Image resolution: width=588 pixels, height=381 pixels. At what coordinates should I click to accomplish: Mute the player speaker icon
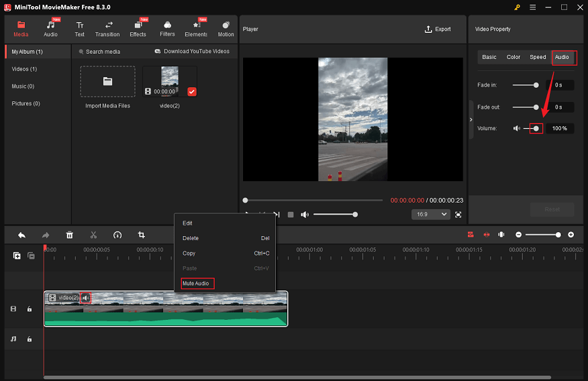(305, 215)
